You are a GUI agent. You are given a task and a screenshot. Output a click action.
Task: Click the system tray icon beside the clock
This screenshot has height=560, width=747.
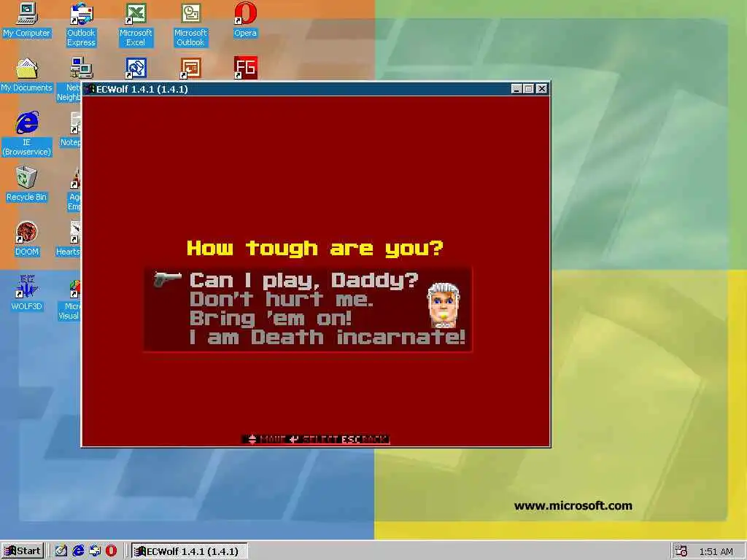pyautogui.click(x=681, y=551)
